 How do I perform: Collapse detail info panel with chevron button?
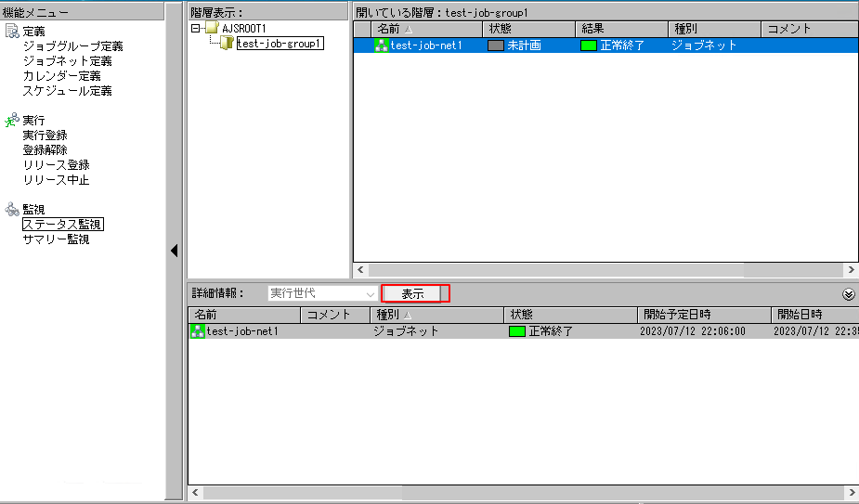[x=849, y=294]
